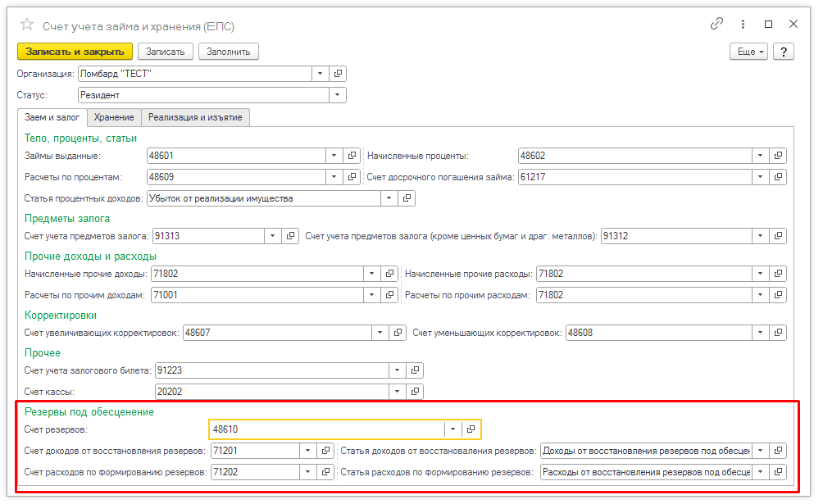Viewport: 823px width, 504px height.
Task: Open the three-dot options menu
Action: [743, 25]
